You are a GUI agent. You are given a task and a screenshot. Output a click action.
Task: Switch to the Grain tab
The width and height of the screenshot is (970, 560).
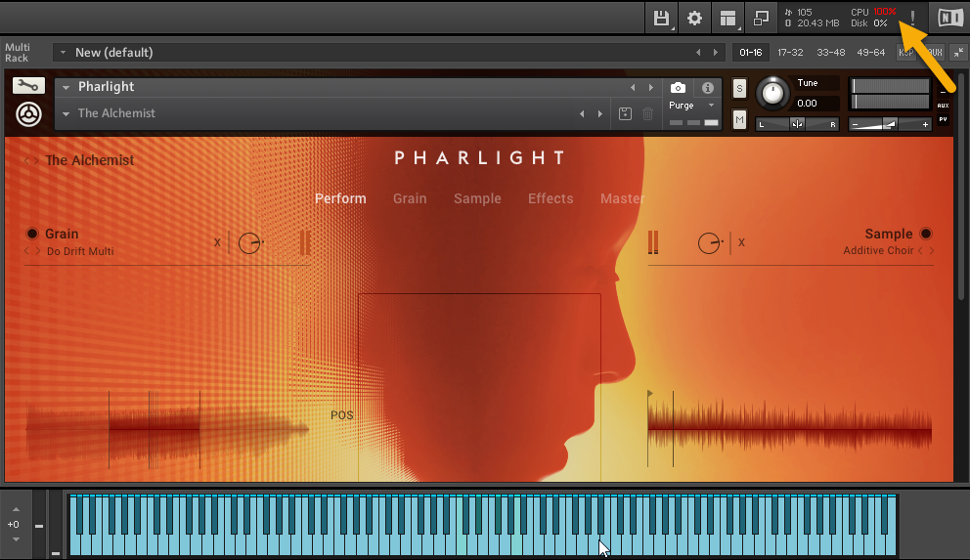[410, 198]
